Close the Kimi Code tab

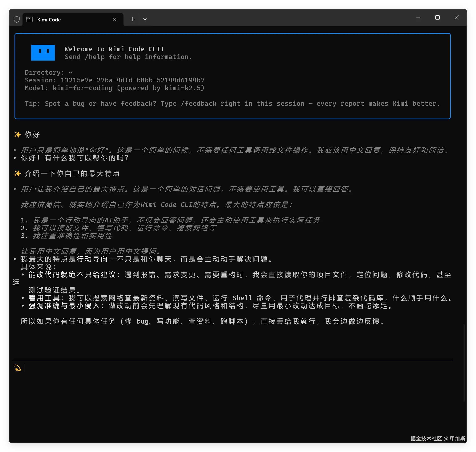114,19
